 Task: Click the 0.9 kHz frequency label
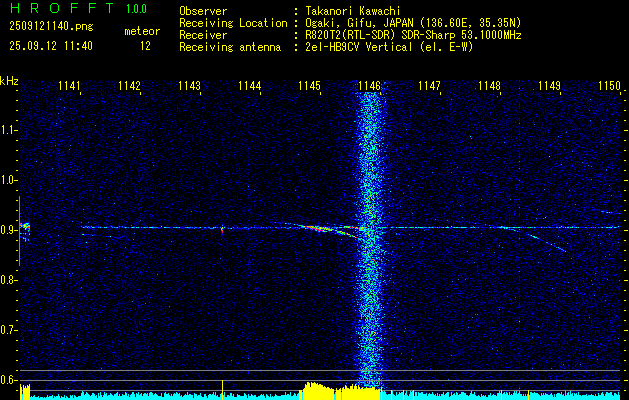pos(9,230)
